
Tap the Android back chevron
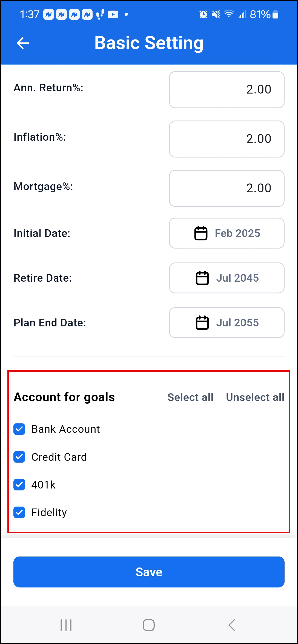pyautogui.click(x=232, y=625)
